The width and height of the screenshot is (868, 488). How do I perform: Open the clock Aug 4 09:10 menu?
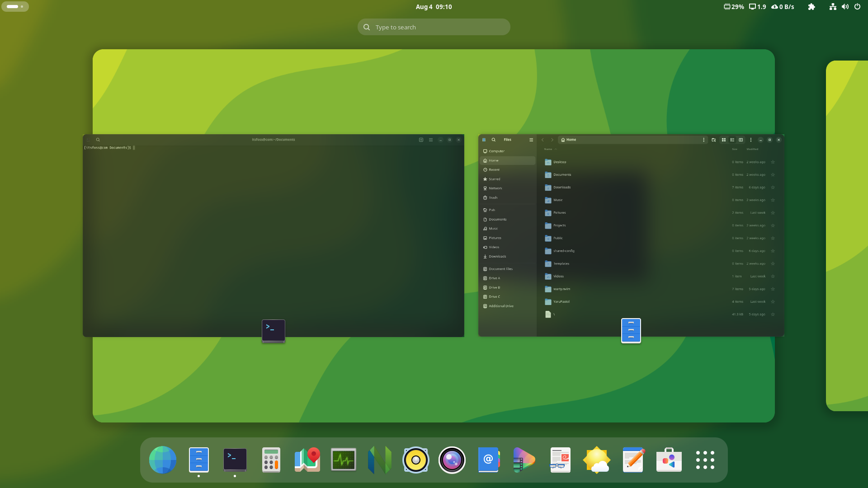click(434, 7)
